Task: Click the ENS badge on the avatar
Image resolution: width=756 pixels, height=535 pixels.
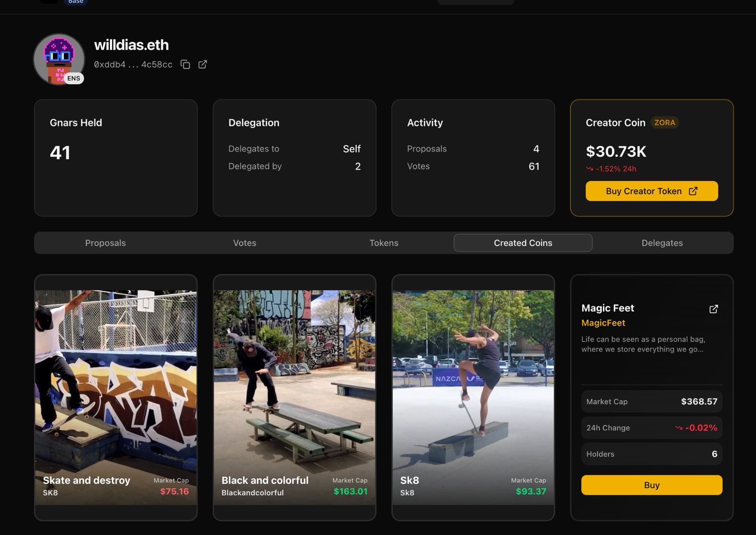Action: [73, 79]
